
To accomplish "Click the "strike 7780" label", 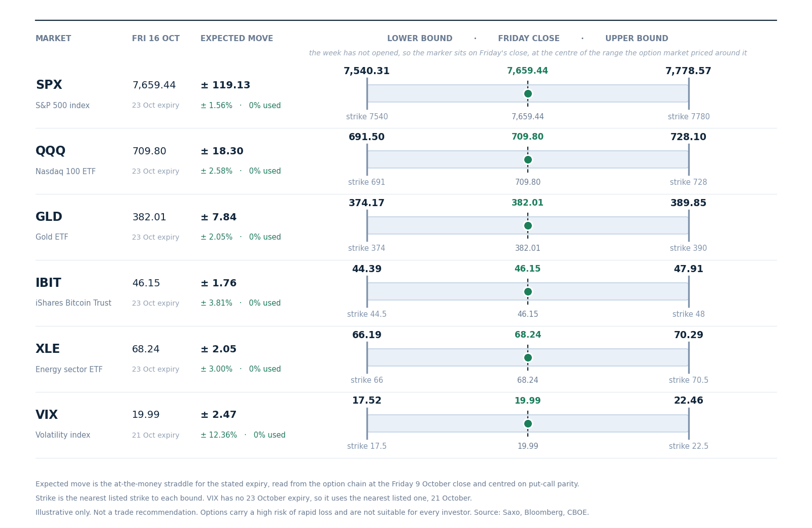I will tap(689, 117).
